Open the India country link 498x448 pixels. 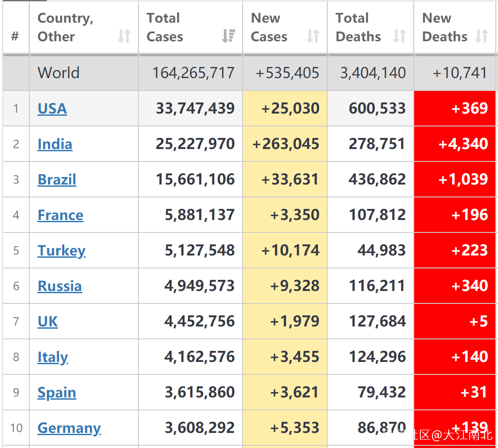(x=55, y=144)
